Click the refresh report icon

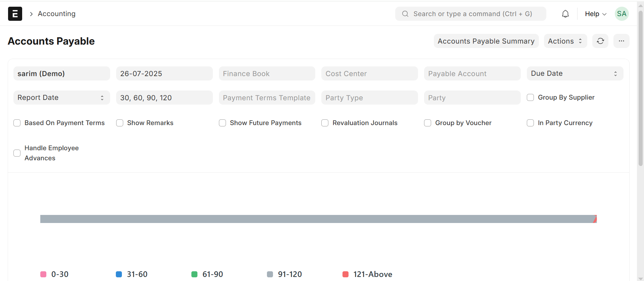(600, 41)
